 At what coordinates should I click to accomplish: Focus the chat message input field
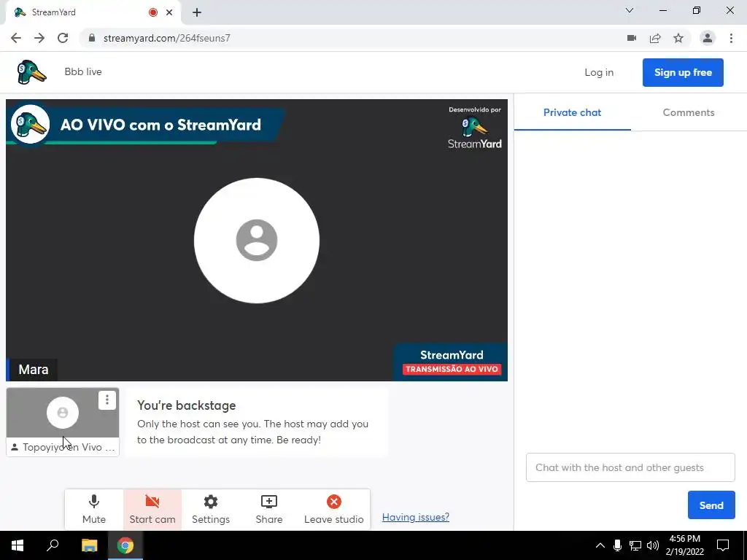[630, 467]
